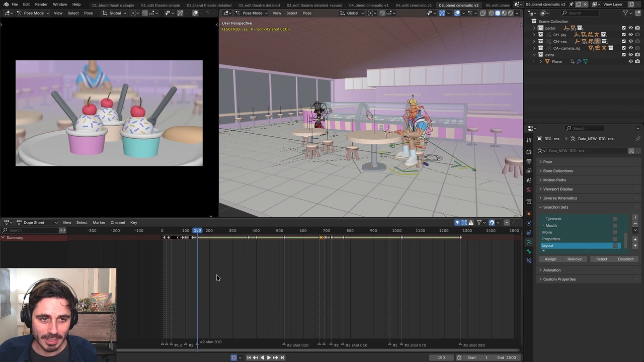Screen dimensions: 644x362
Task: Open the Window menu
Action: [60, 5]
